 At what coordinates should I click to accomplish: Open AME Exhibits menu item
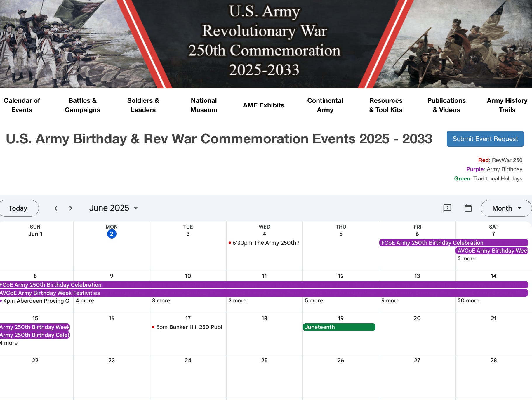tap(263, 105)
